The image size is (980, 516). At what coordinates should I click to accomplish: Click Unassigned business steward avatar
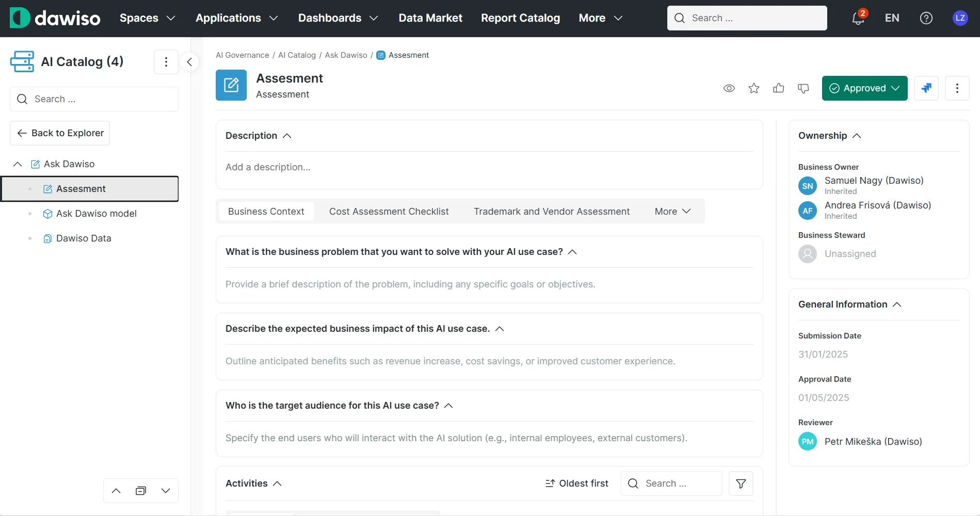click(x=808, y=254)
